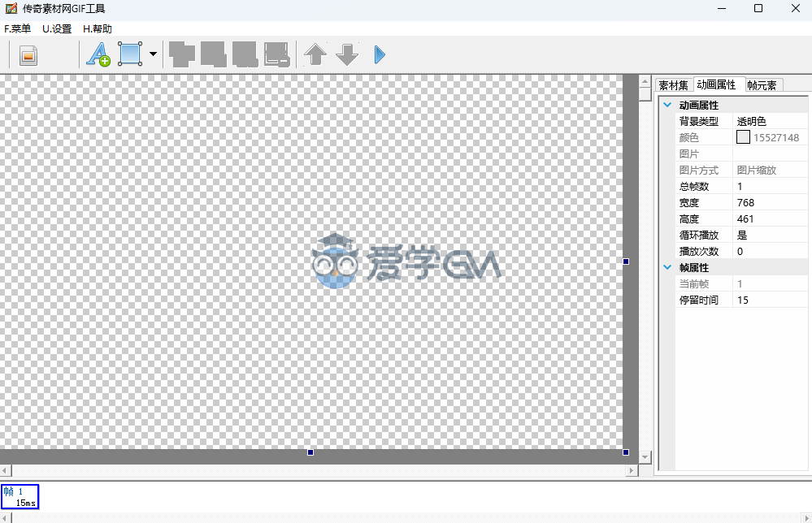
Task: Click the canvas vertical scrollbar down arrow
Action: [x=645, y=456]
